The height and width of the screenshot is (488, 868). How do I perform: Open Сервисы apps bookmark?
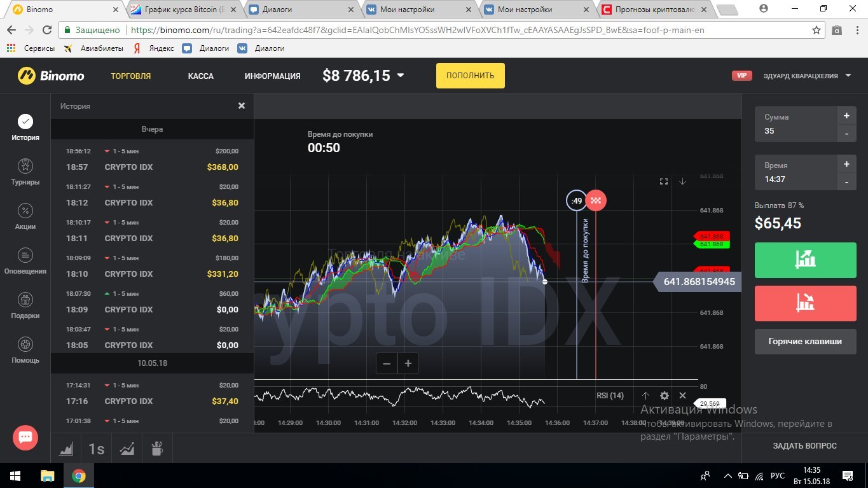click(30, 48)
